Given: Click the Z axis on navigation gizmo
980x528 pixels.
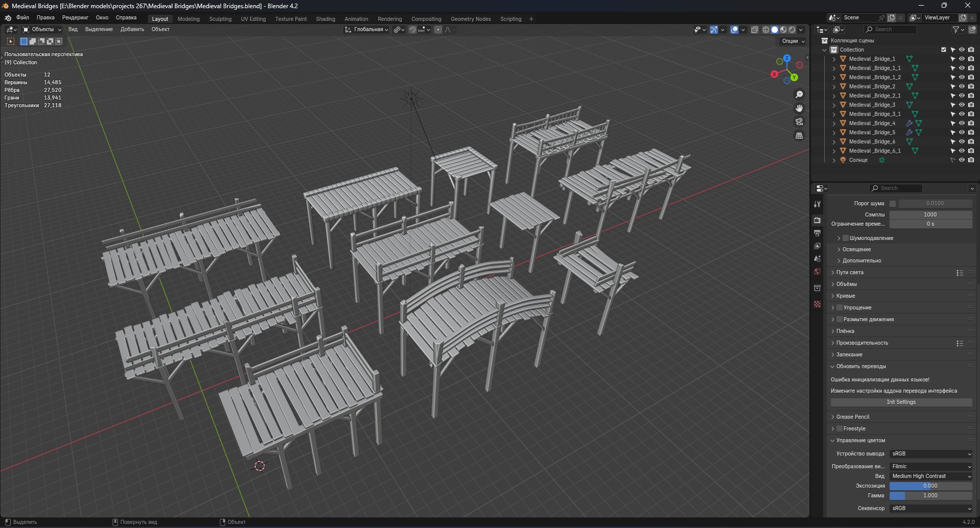Looking at the screenshot, I should (x=787, y=58).
